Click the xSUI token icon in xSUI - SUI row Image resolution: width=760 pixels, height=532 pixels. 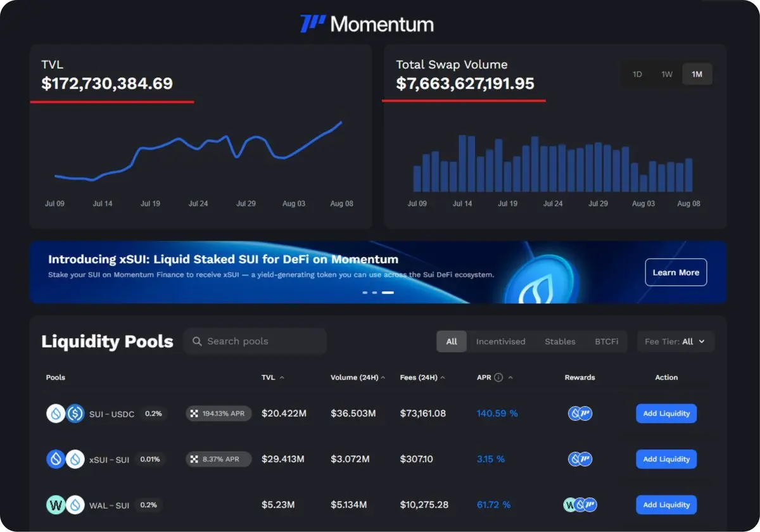point(56,459)
